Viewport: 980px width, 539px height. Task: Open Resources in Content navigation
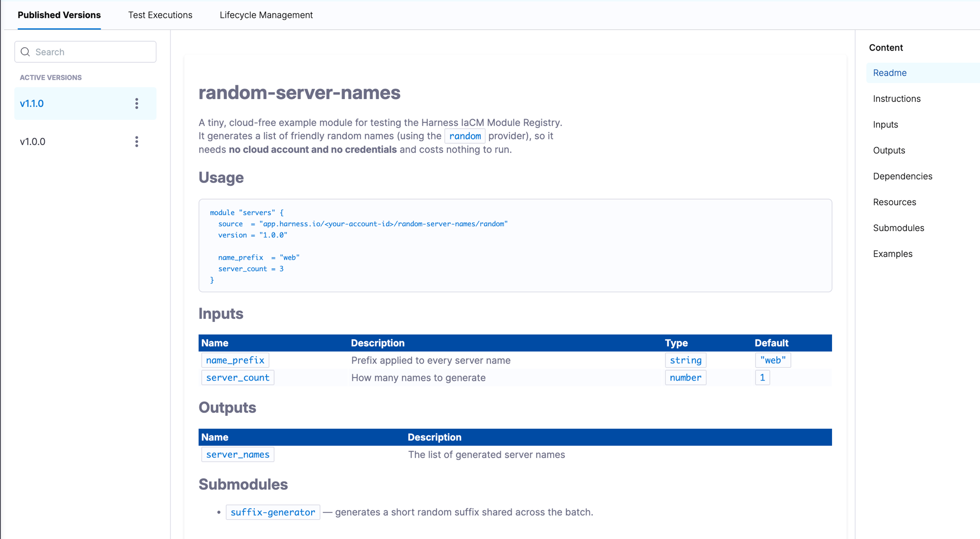[894, 202]
